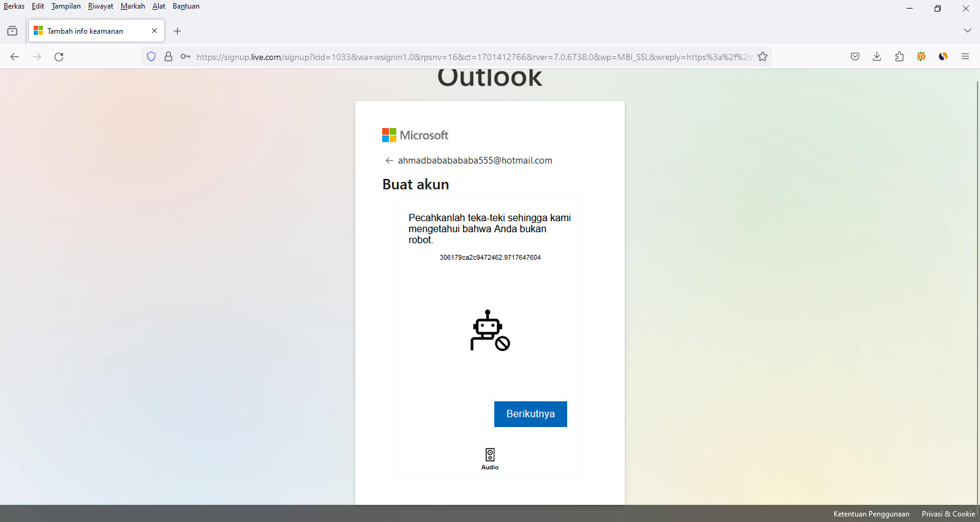Viewport: 980px width, 522px height.
Task: Open a new tab with plus button
Action: coord(178,31)
